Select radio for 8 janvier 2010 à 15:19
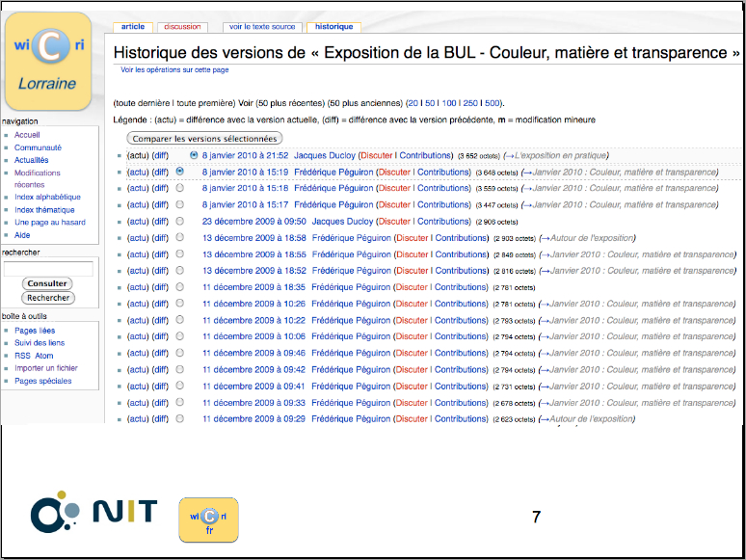This screenshot has height=560, width=746. (180, 171)
